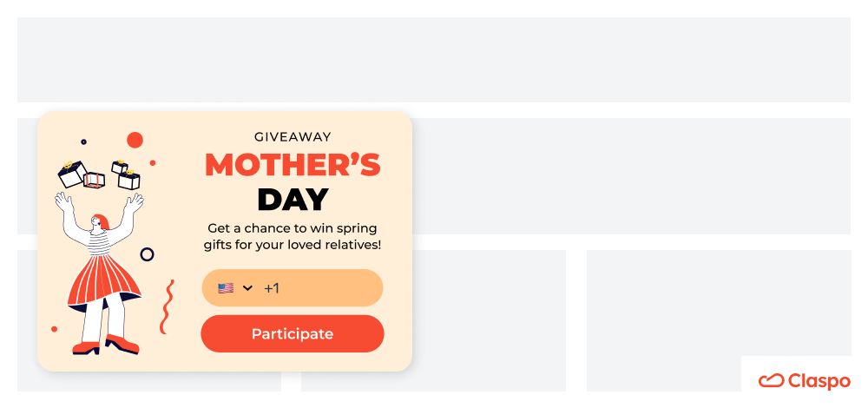Click the +1 dial code text
868x408 pixels.
272,288
